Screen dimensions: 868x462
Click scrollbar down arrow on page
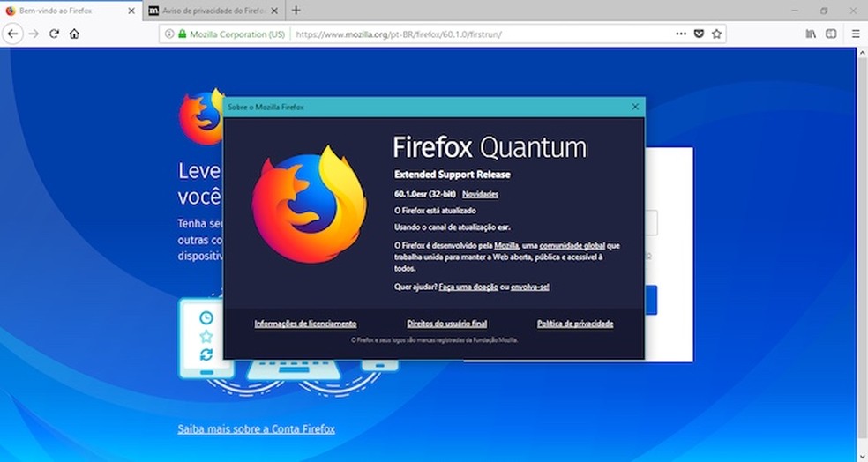pos(862,457)
